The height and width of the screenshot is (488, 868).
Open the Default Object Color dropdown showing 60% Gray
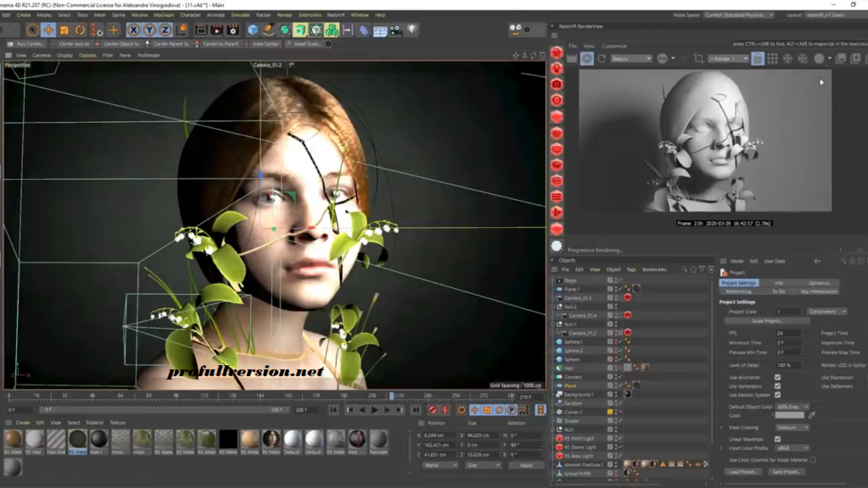pos(793,408)
